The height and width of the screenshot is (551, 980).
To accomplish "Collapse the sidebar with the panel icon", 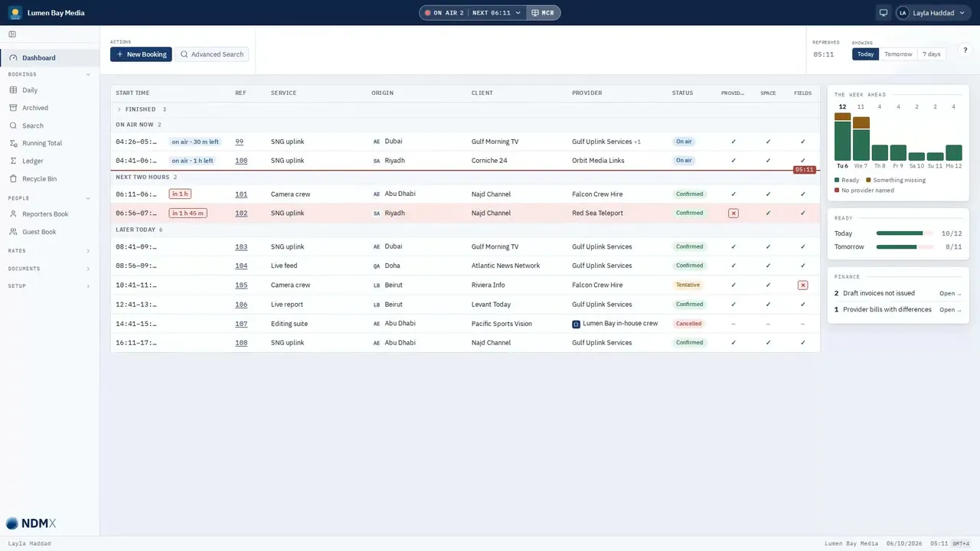I will [12, 34].
